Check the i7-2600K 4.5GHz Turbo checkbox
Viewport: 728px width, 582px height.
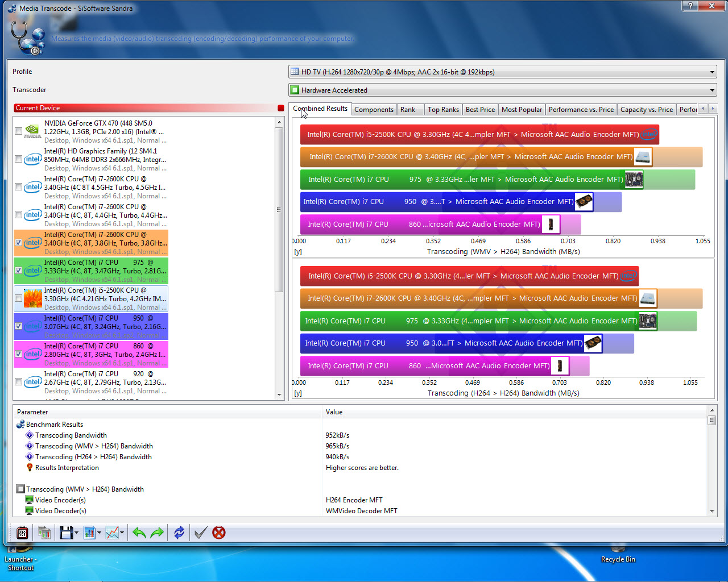(x=18, y=187)
